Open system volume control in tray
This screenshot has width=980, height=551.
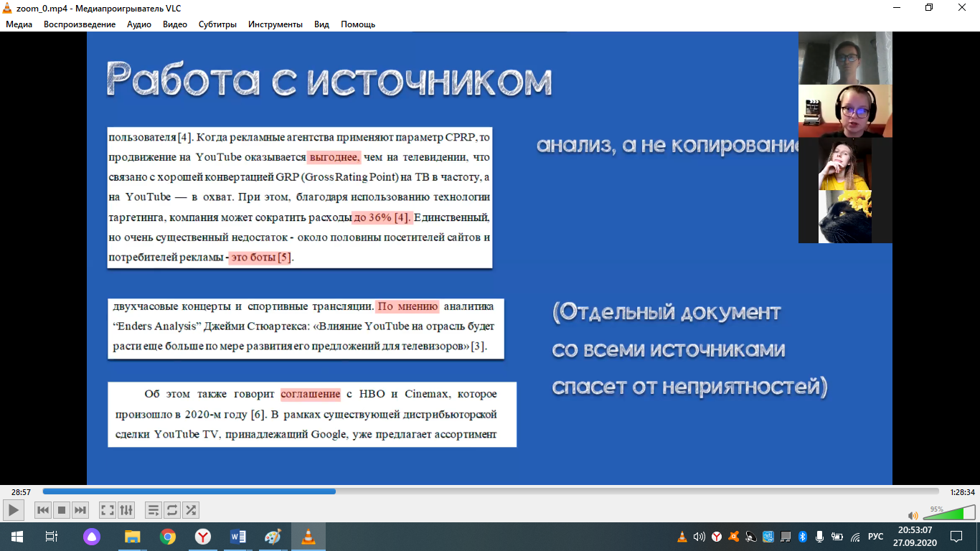[699, 537]
